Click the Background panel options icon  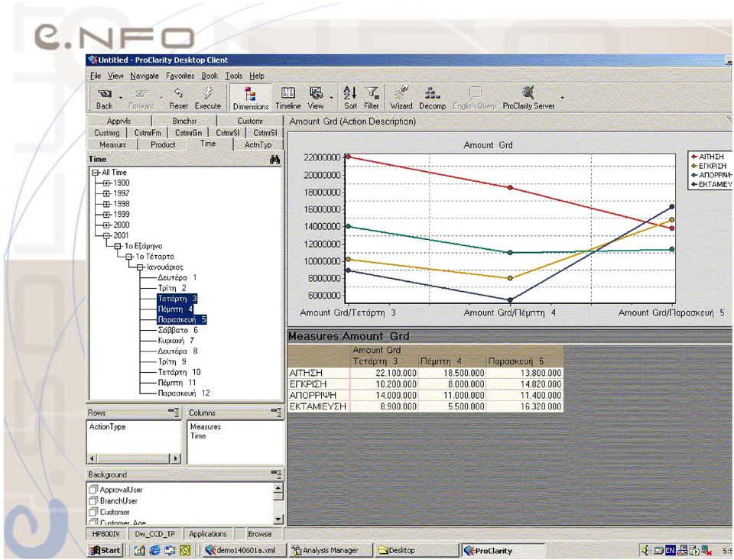point(276,474)
